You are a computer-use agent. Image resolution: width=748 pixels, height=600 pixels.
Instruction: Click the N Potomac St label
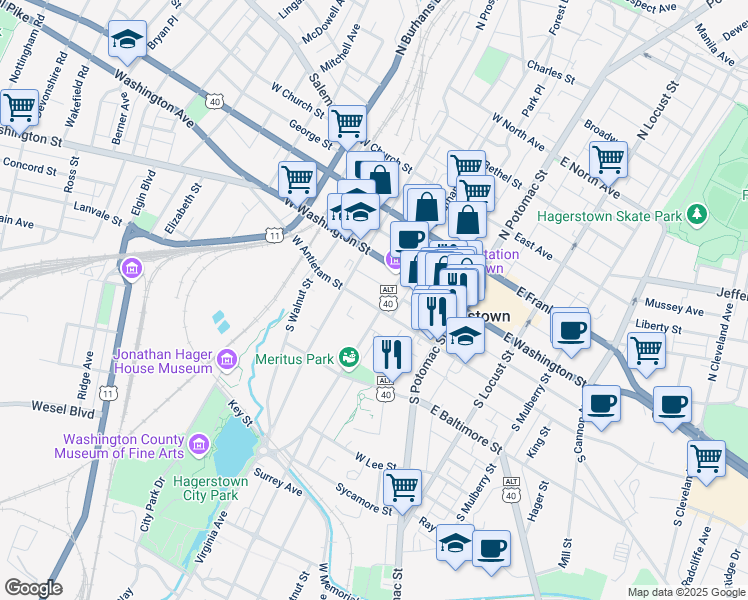[524, 206]
